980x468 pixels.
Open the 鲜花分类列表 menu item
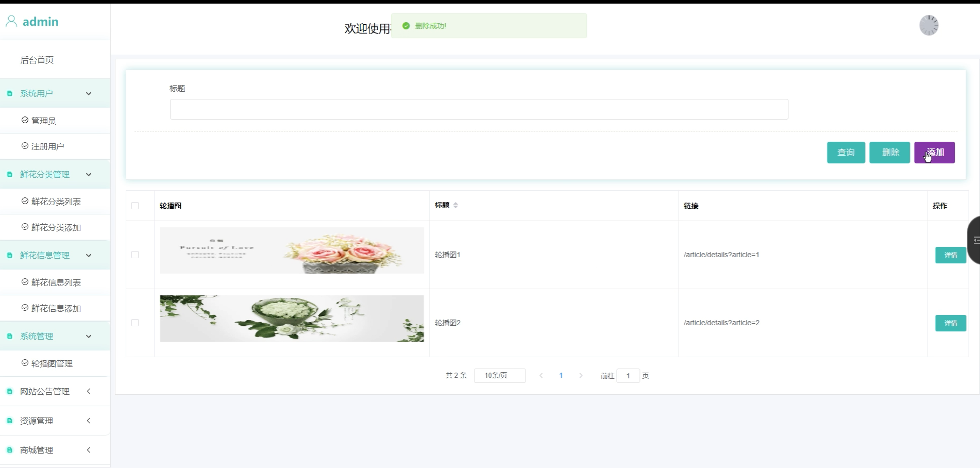[x=55, y=202]
